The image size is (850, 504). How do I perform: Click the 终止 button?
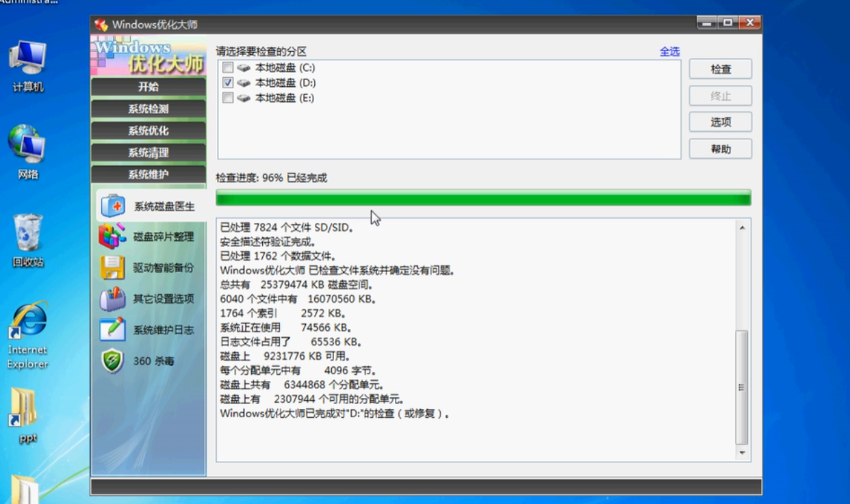tap(721, 96)
